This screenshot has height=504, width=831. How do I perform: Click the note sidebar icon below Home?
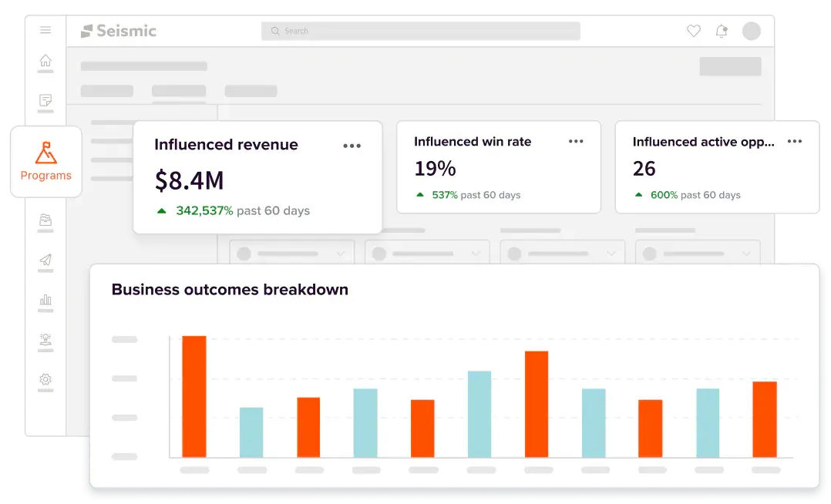45,100
